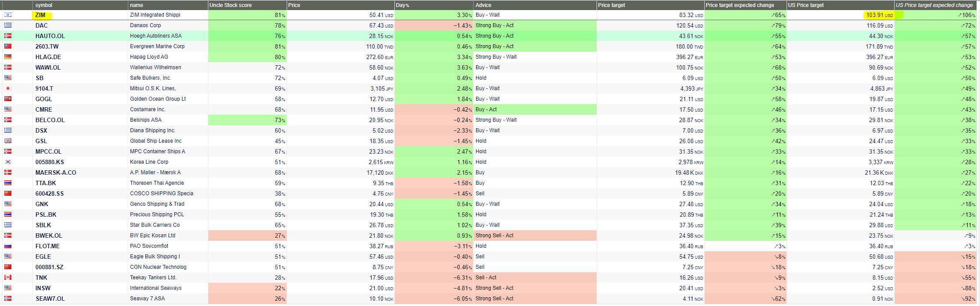Click the Genco Shipping & Trad name
The image size is (980, 306).
[168, 204]
